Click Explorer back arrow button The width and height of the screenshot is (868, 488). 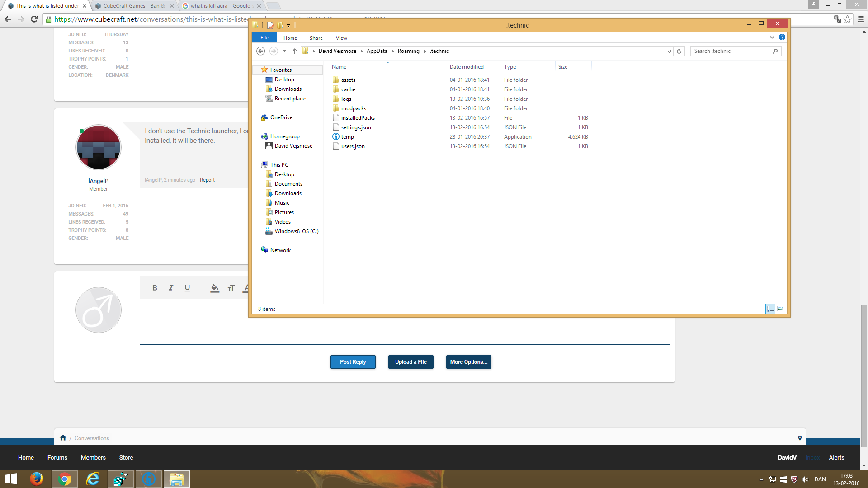260,51
